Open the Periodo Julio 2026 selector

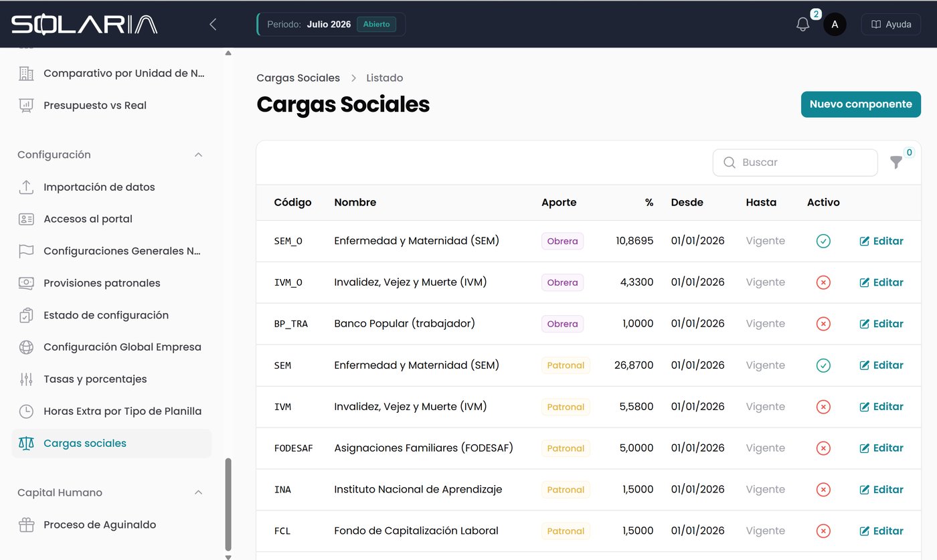pyautogui.click(x=331, y=25)
